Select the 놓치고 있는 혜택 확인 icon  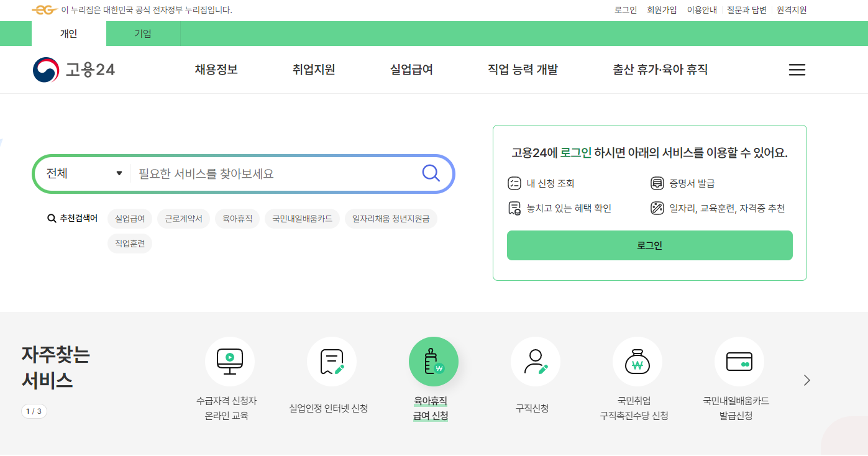[x=514, y=208]
